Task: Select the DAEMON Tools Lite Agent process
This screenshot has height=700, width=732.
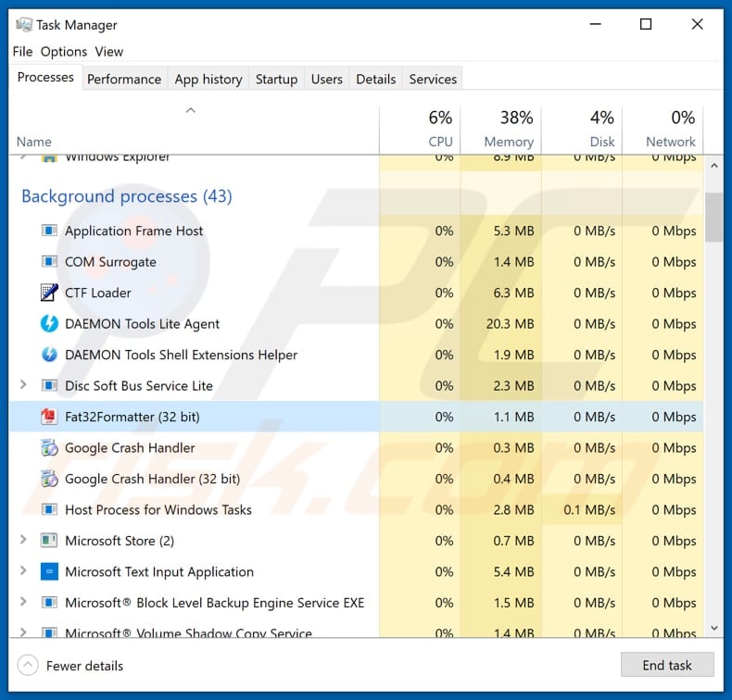Action: click(x=356, y=323)
